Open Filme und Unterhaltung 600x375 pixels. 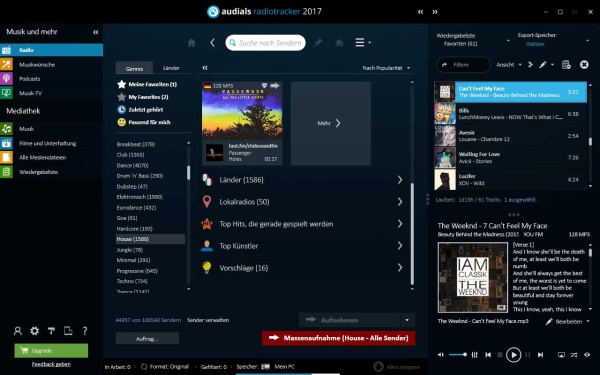51,143
